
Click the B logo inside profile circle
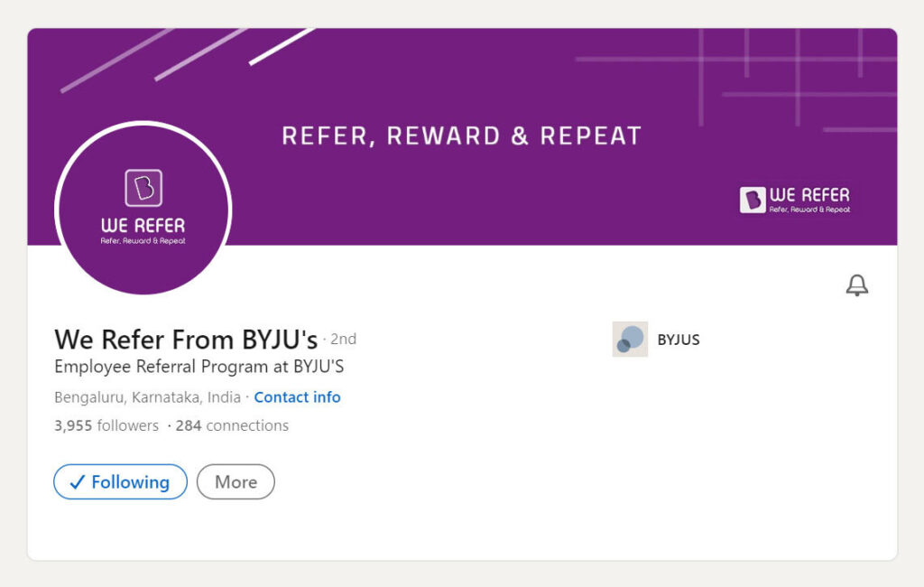pyautogui.click(x=143, y=188)
